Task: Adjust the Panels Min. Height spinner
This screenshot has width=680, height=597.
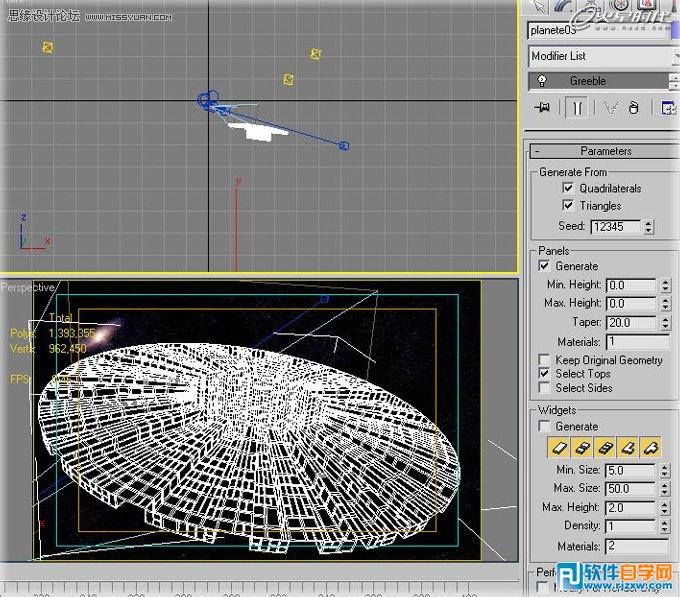Action: click(x=666, y=285)
